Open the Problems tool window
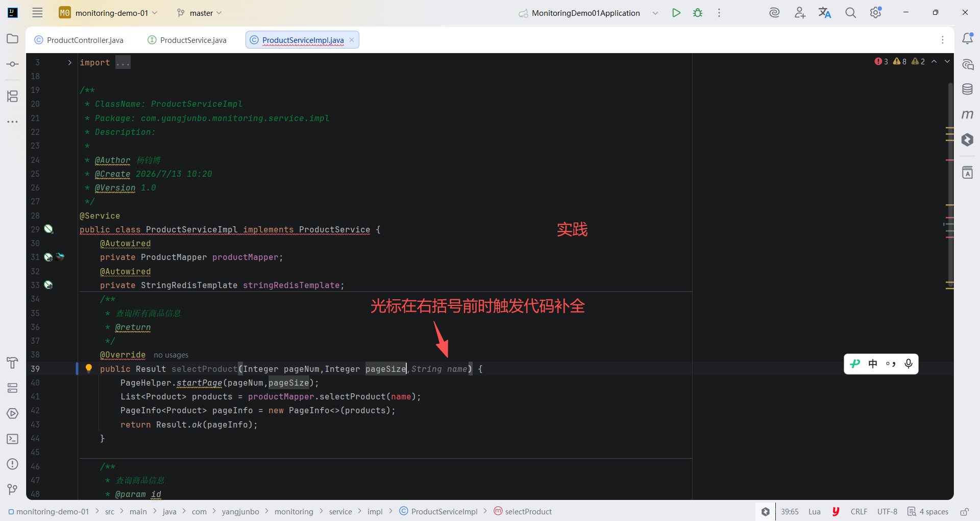The height and width of the screenshot is (521, 980). pyautogui.click(x=13, y=464)
